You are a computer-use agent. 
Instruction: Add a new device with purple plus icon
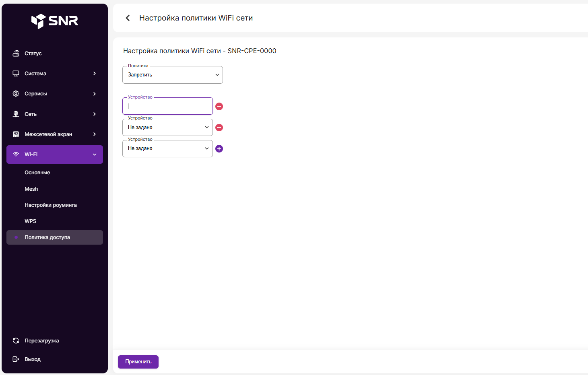[219, 148]
